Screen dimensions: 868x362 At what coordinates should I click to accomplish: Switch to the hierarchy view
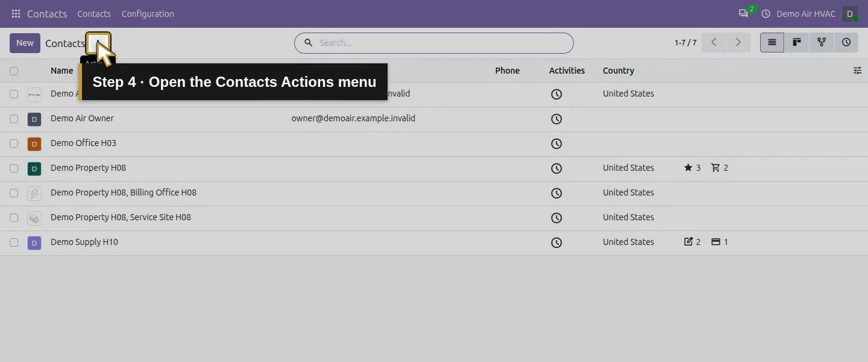click(x=822, y=43)
